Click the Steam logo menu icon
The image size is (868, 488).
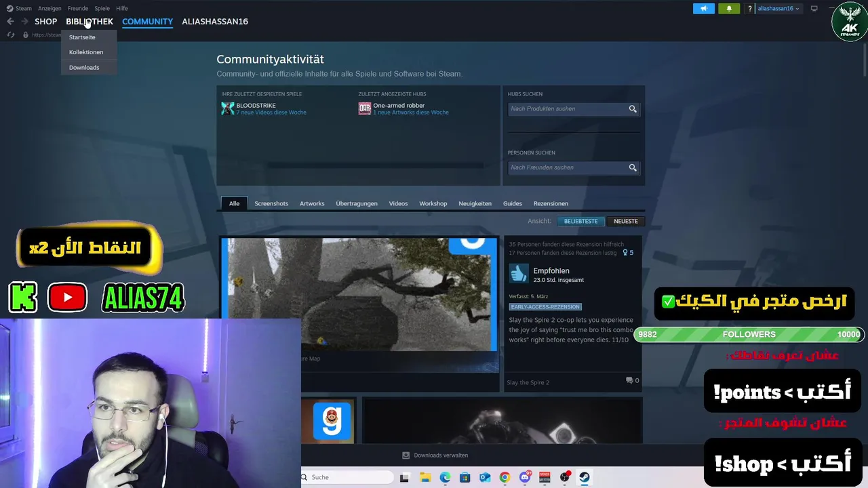pyautogui.click(x=9, y=8)
